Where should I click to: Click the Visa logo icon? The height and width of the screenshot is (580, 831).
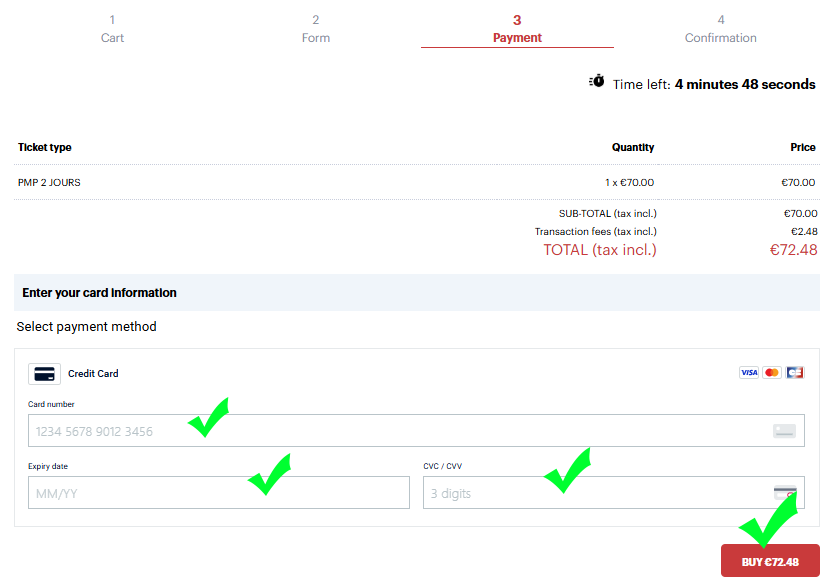click(x=749, y=373)
